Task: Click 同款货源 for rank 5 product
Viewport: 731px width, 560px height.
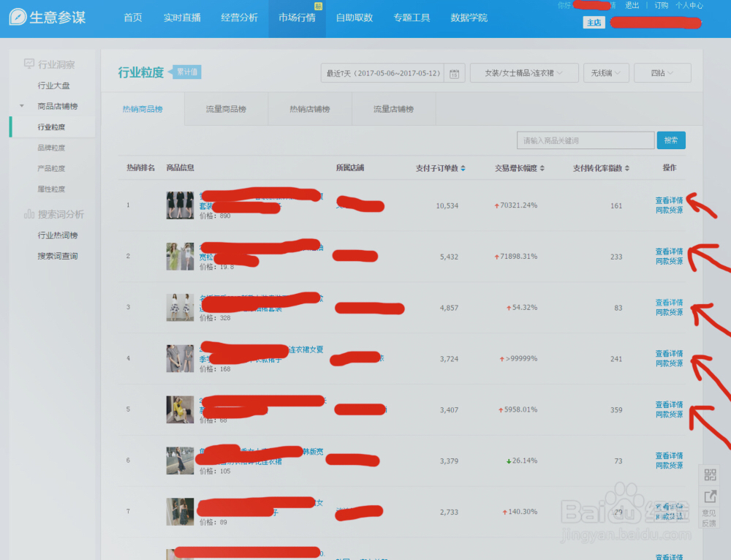Action: click(669, 415)
